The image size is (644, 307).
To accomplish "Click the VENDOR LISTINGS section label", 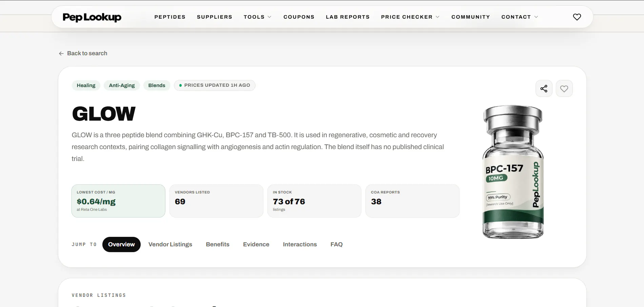I will click(99, 295).
